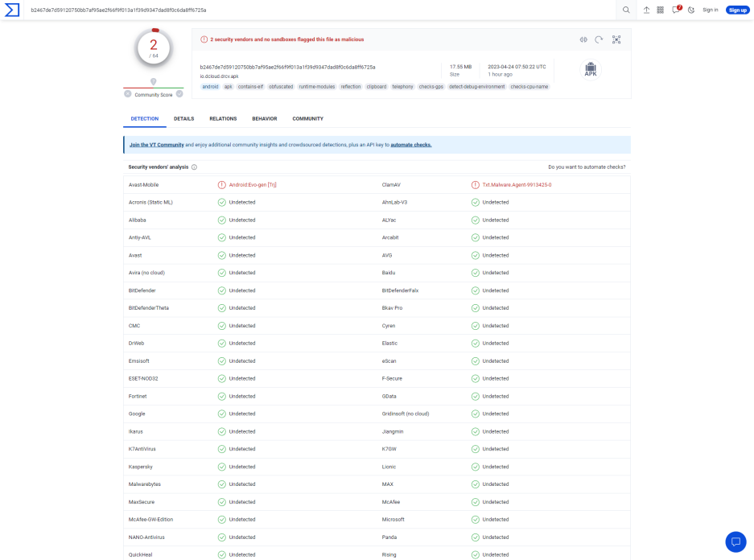Click the alert icon beside ClamAV result
Image resolution: width=754 pixels, height=560 pixels.
(475, 184)
